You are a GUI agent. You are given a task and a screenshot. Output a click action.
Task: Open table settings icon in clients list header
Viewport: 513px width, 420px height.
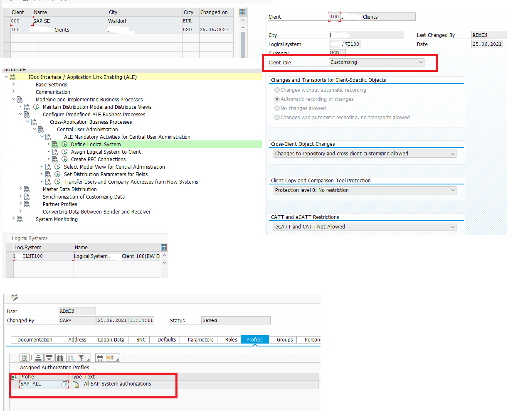[242, 12]
